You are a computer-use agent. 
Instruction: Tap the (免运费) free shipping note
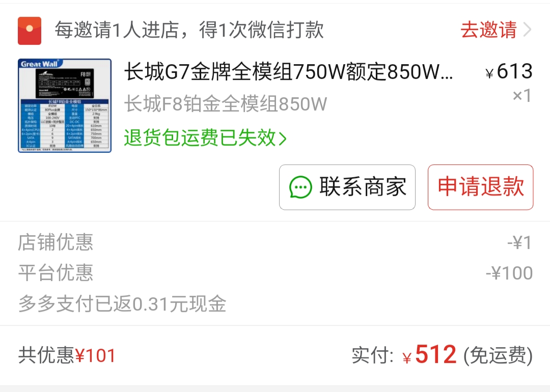click(x=498, y=355)
